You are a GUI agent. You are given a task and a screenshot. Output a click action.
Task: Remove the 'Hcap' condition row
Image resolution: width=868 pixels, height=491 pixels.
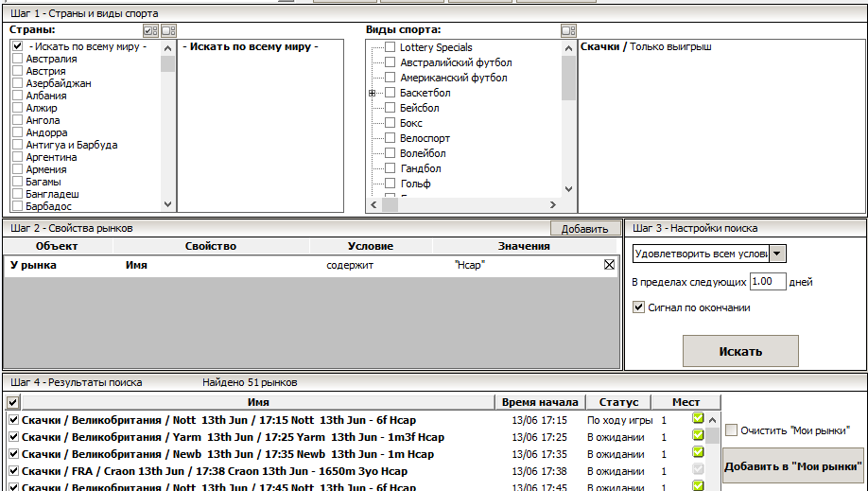pos(609,265)
